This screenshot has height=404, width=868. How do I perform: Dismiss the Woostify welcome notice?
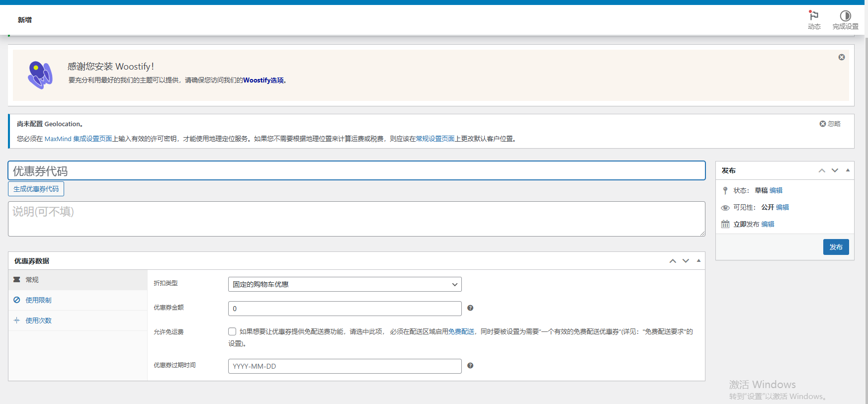pos(842,57)
